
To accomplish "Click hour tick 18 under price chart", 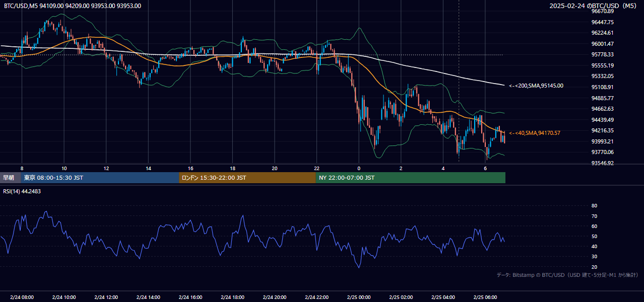I will pos(232,168).
